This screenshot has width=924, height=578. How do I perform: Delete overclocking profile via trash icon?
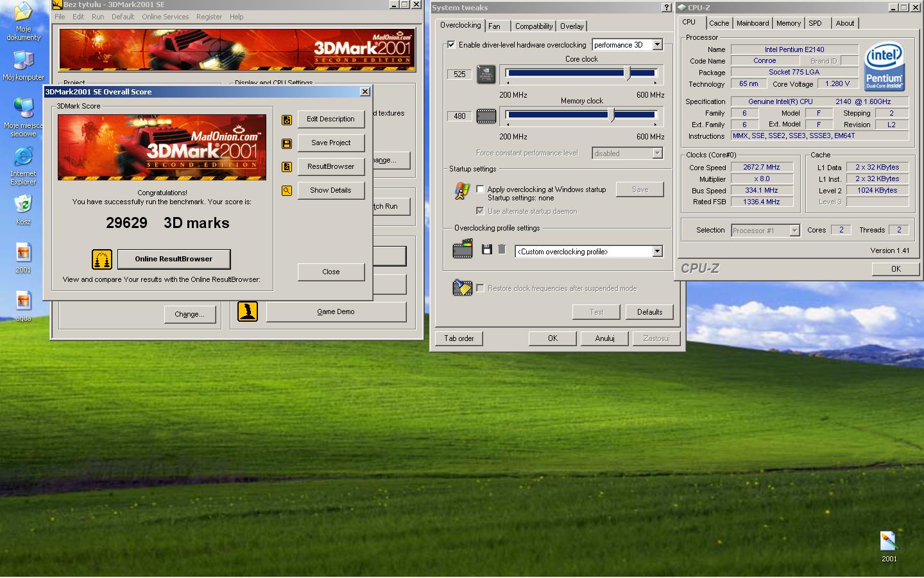pos(502,249)
